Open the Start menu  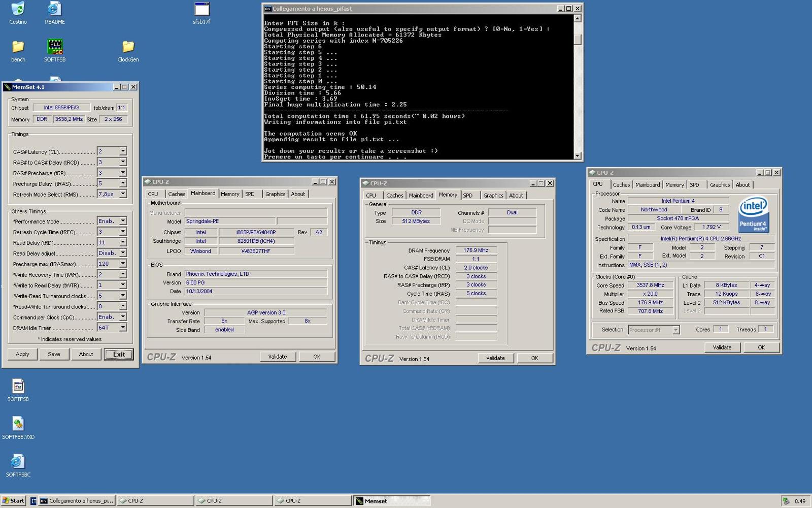13,501
